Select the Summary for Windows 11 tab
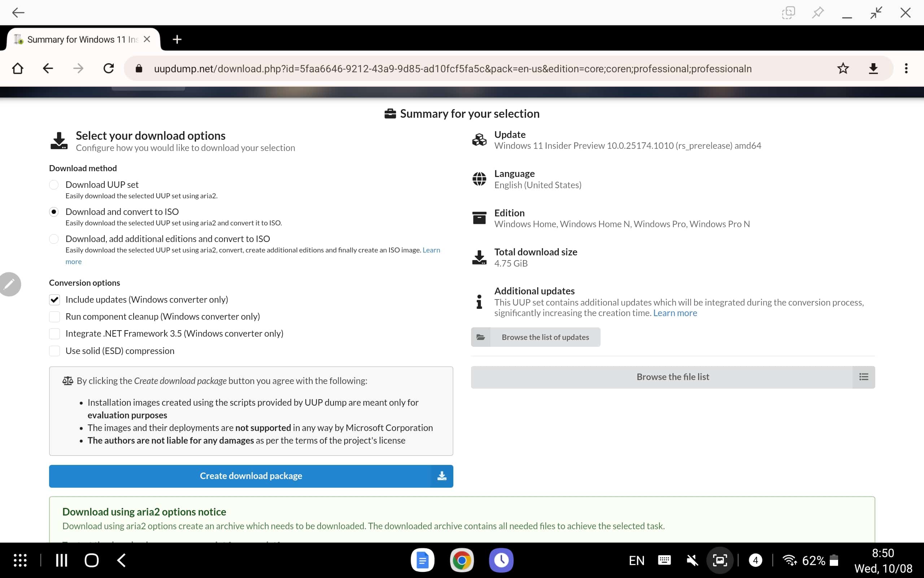This screenshot has height=578, width=924. click(82, 39)
